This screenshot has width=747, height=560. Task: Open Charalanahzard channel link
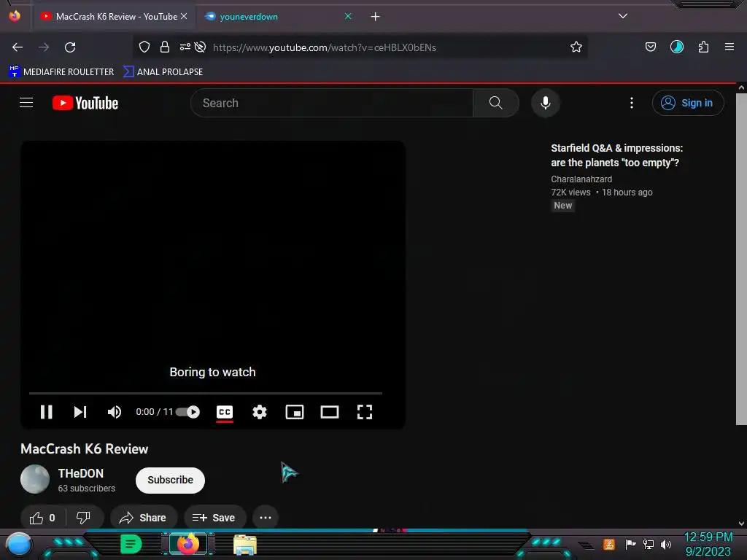(x=581, y=179)
